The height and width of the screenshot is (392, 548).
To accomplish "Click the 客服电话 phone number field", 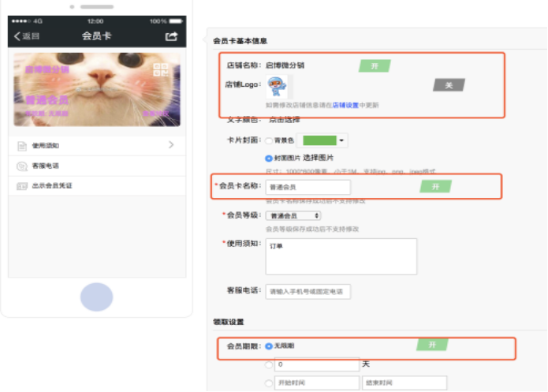I will (308, 292).
